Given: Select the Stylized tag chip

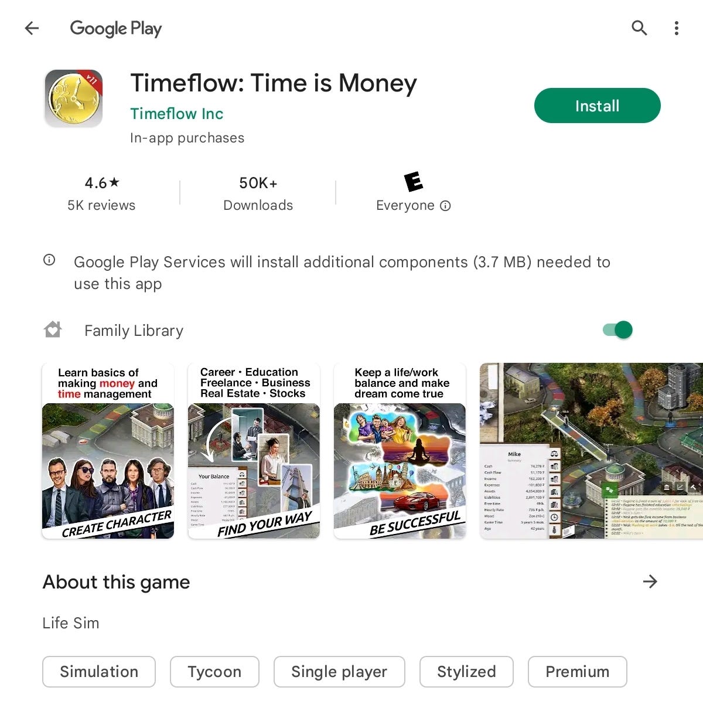Looking at the screenshot, I should coord(466,672).
